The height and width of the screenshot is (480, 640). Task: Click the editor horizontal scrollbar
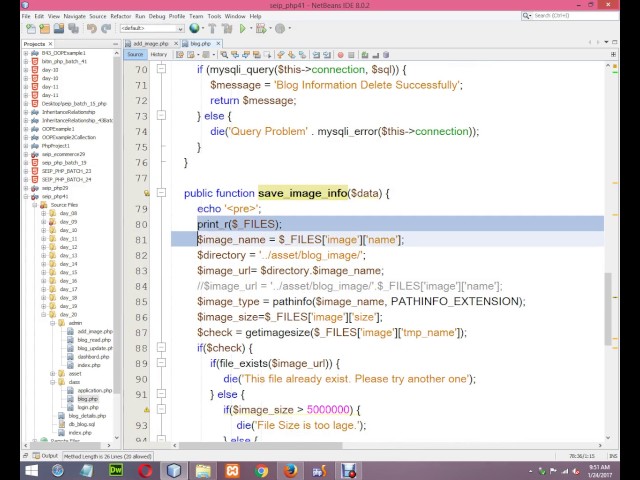(260, 445)
